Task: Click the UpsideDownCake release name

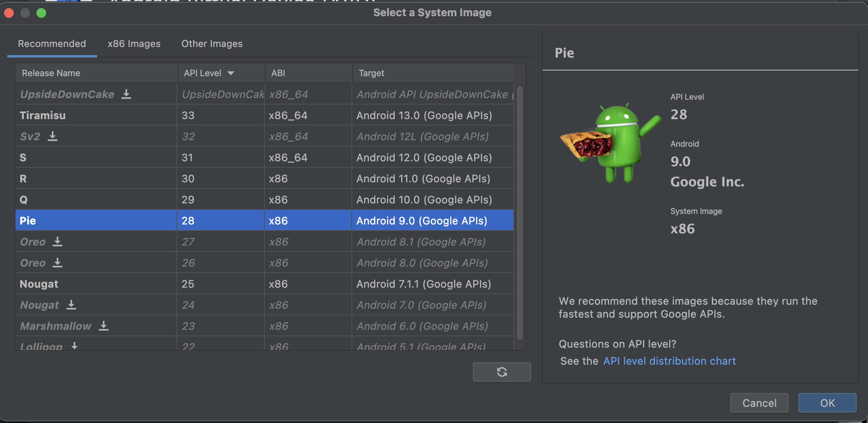Action: click(x=67, y=94)
